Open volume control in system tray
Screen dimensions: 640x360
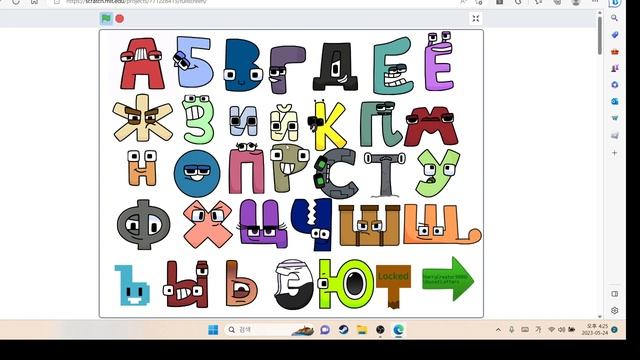(x=562, y=330)
